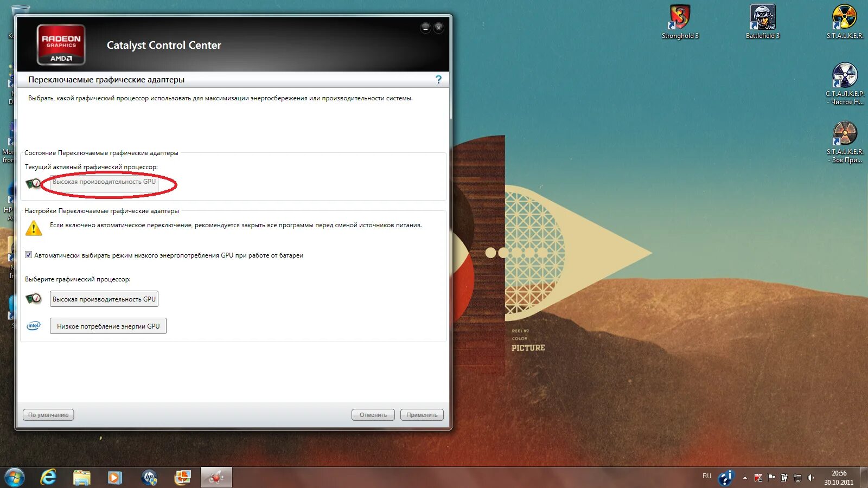The height and width of the screenshot is (488, 868).
Task: Minimize the Catalyst Control Center window
Action: click(x=425, y=28)
